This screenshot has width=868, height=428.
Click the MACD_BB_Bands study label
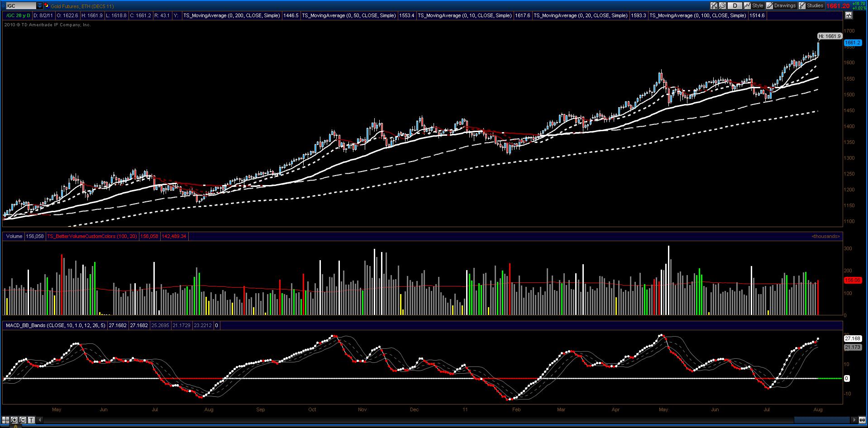[x=55, y=325]
